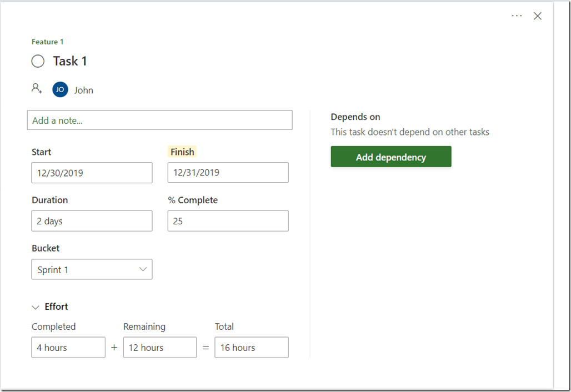Close the Task 1 details panel
Image resolution: width=571 pixels, height=392 pixels.
(x=537, y=16)
